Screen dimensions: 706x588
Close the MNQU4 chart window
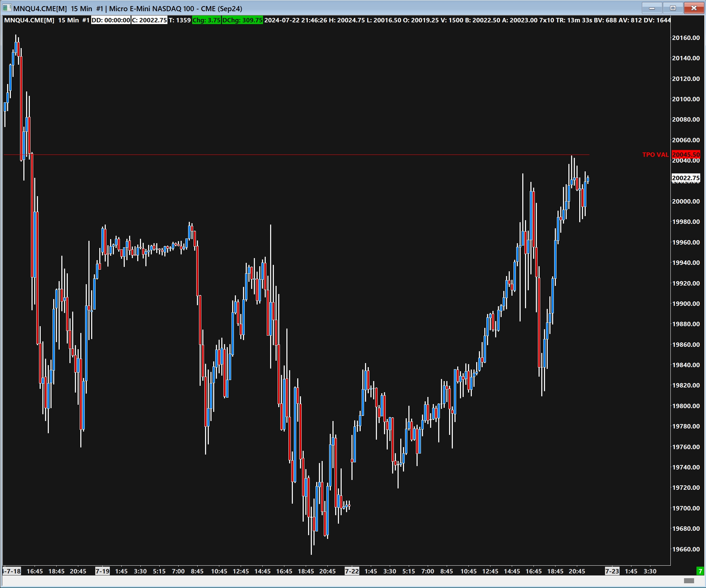pos(693,8)
